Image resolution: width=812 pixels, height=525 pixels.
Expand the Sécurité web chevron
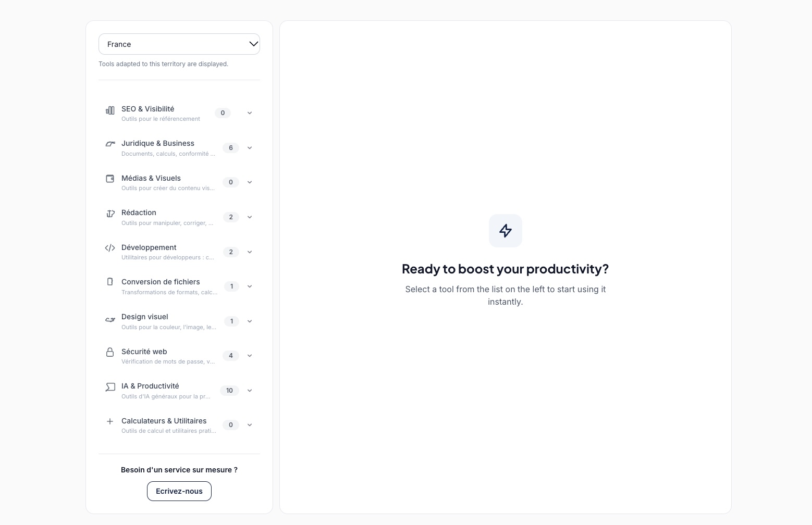250,356
